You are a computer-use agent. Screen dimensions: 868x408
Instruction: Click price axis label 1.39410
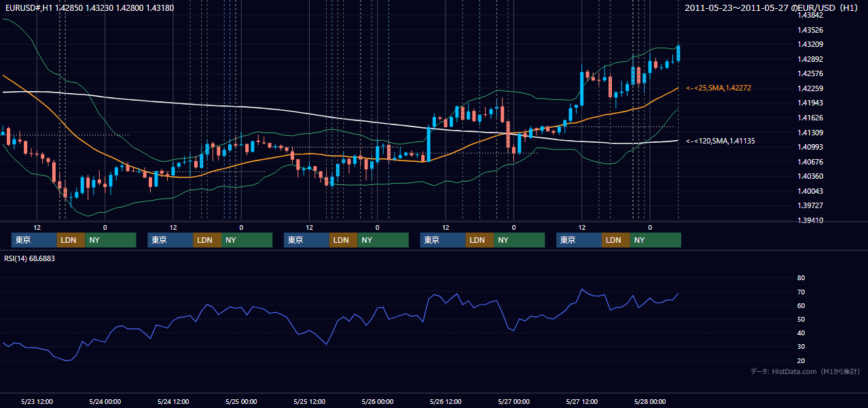click(810, 220)
